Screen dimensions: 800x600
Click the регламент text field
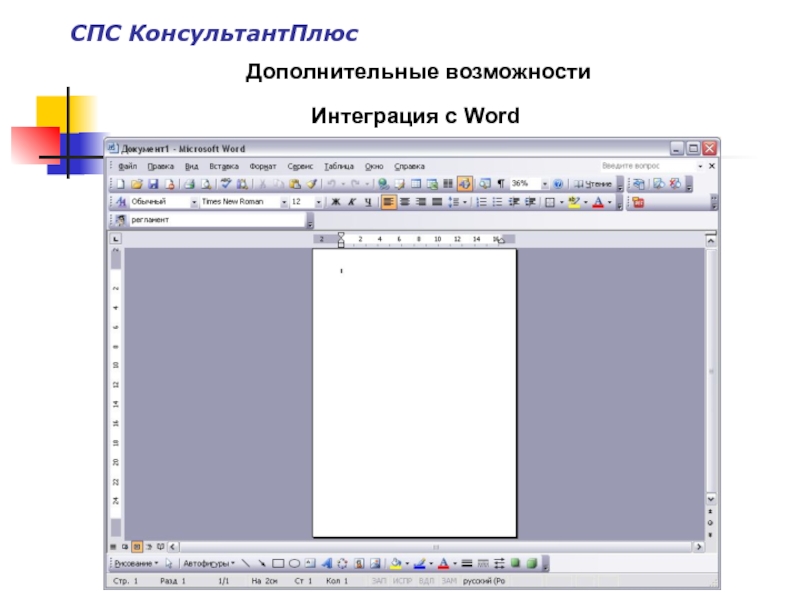217,220
